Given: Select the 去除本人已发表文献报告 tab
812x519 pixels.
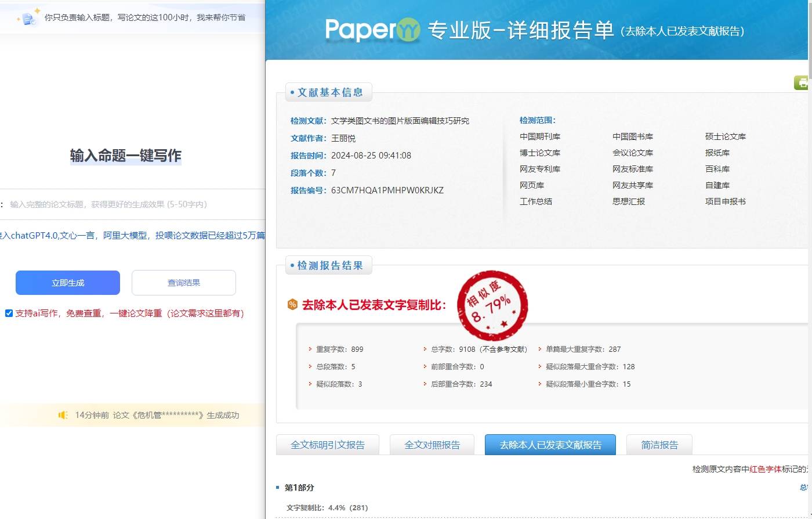Looking at the screenshot, I should 550,445.
